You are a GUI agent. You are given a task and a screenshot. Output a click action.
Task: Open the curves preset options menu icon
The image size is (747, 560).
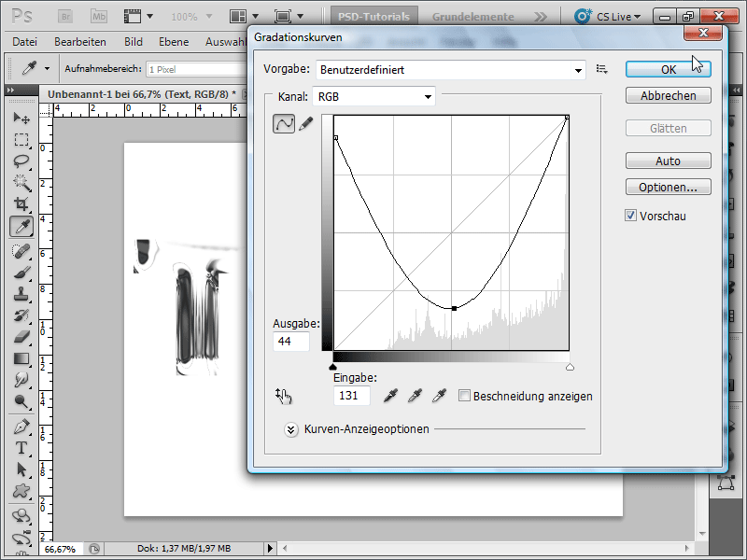click(601, 69)
